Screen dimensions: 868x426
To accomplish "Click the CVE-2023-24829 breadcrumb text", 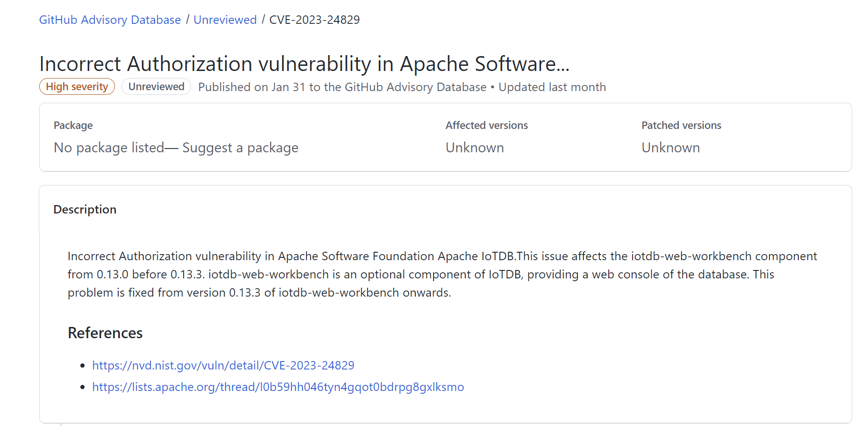I will click(314, 20).
